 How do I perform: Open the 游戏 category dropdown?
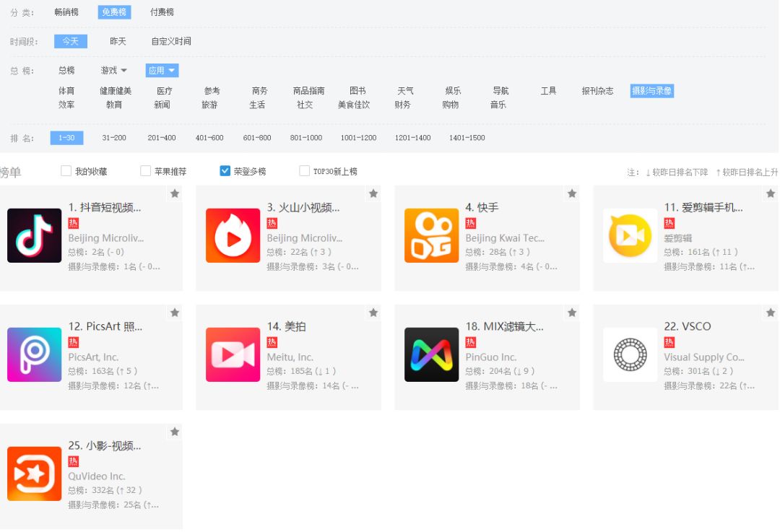click(x=112, y=70)
